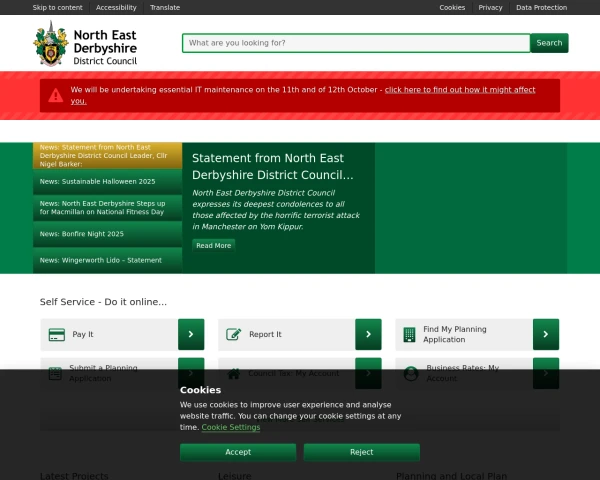
Task: Open the Accessibility link in top bar
Action: pos(116,7)
